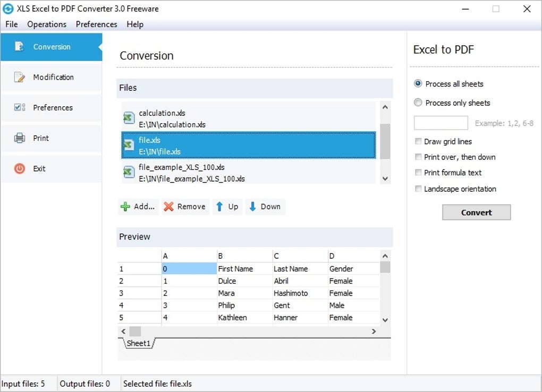The image size is (542, 392).
Task: Click the Exit sidebar item
Action: (51, 168)
